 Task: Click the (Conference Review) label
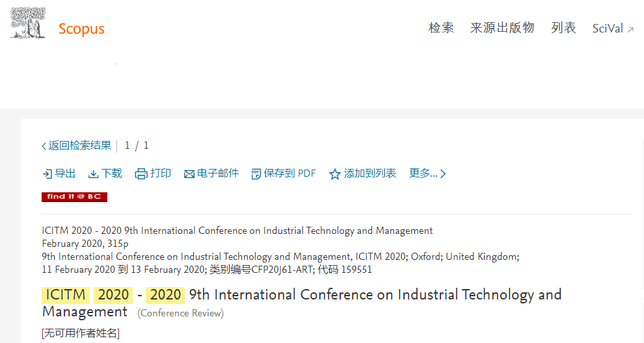(180, 314)
